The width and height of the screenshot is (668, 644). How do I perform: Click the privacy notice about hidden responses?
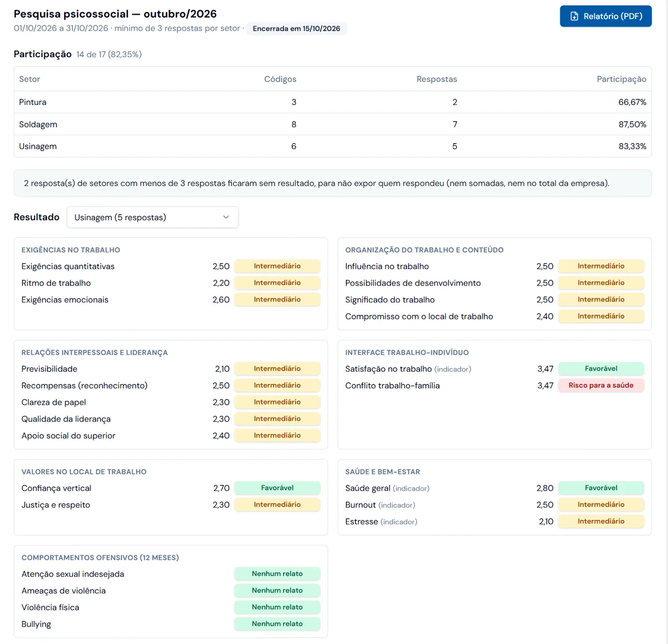point(333,183)
